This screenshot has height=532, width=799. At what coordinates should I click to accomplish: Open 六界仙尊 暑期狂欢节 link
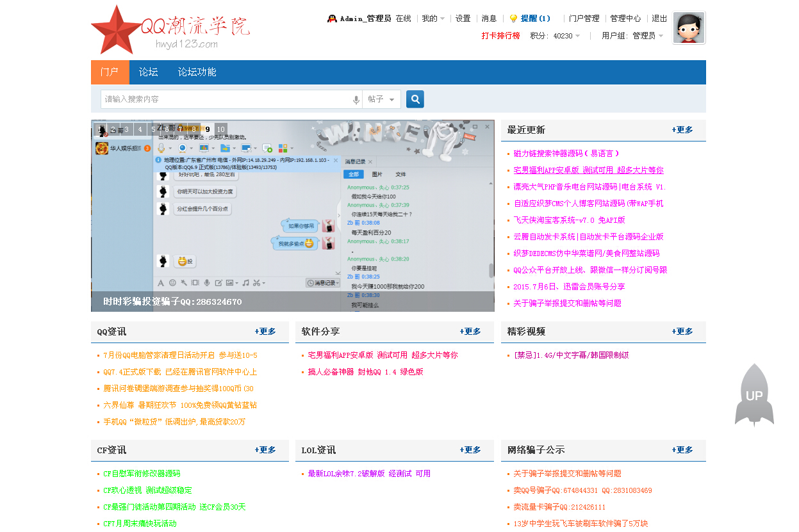(180, 405)
